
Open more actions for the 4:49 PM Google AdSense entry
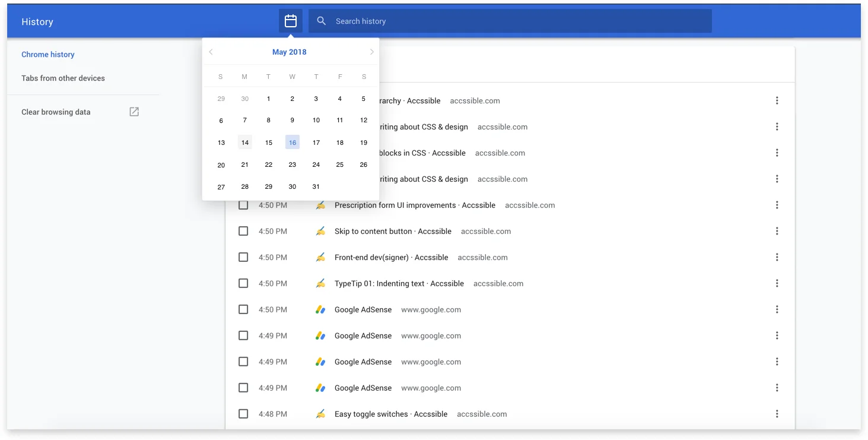pyautogui.click(x=777, y=335)
